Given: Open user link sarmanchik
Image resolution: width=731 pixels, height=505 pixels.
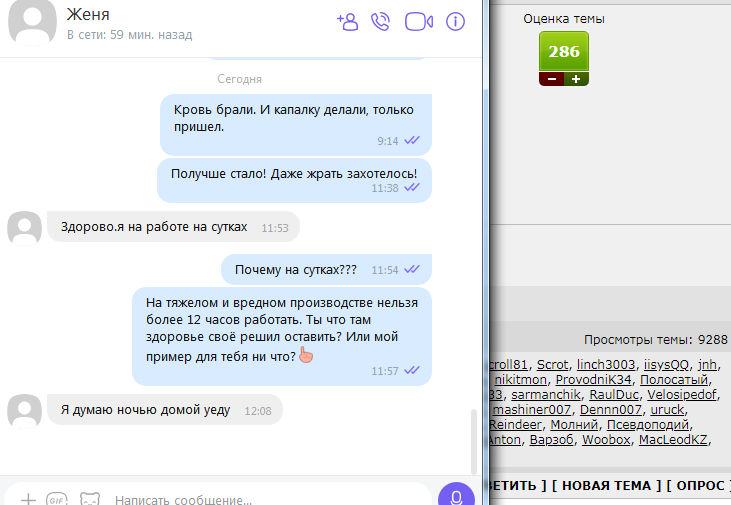Looking at the screenshot, I should coord(546,394).
